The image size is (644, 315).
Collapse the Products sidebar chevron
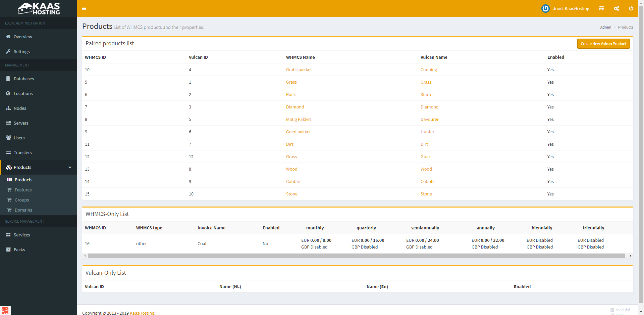click(70, 167)
